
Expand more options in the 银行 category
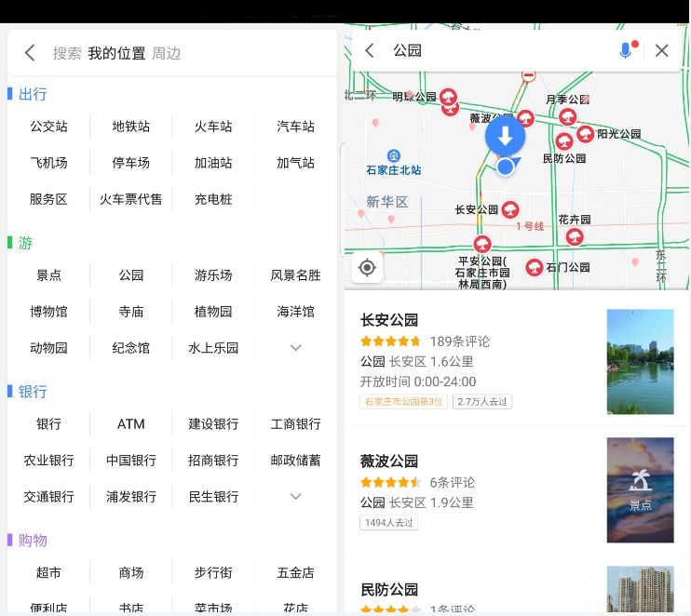(x=295, y=497)
